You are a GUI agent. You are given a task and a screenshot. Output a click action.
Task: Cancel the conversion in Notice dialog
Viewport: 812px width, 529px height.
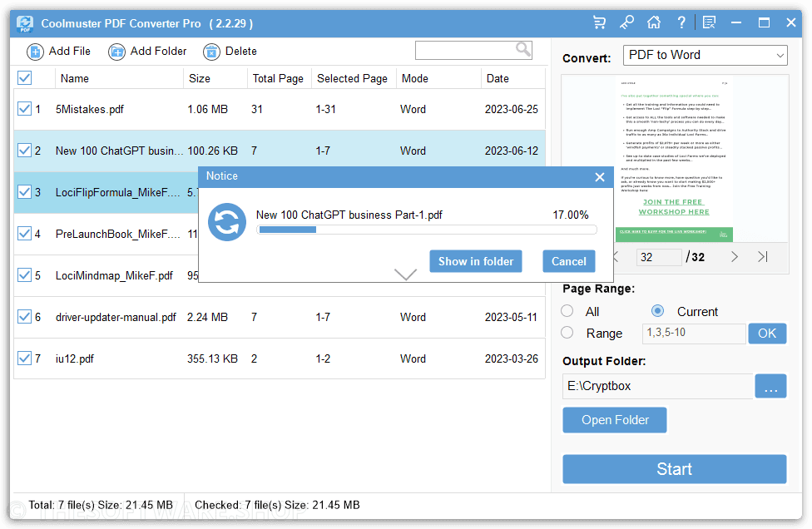pyautogui.click(x=568, y=261)
